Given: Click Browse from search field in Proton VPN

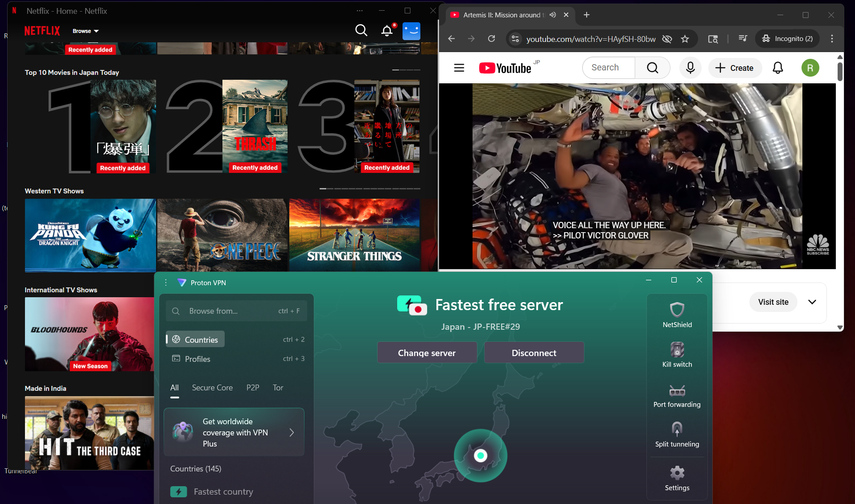Looking at the screenshot, I should (x=236, y=311).
